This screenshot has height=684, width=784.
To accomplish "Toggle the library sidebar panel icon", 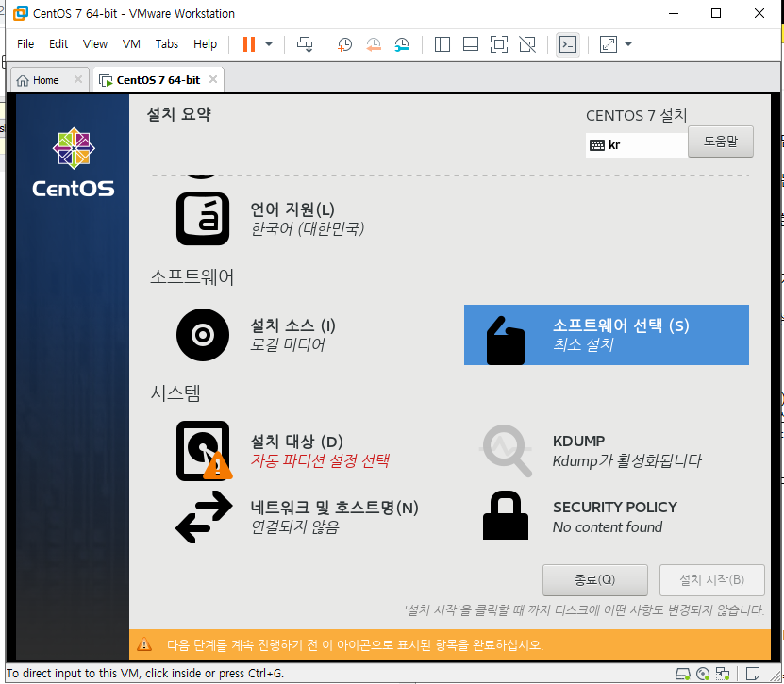I will click(442, 44).
